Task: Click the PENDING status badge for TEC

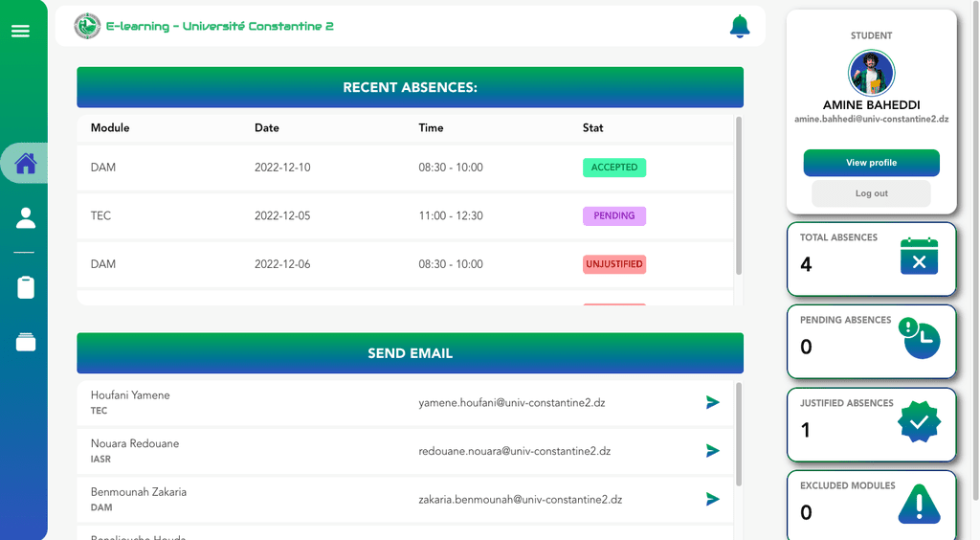Action: (614, 215)
